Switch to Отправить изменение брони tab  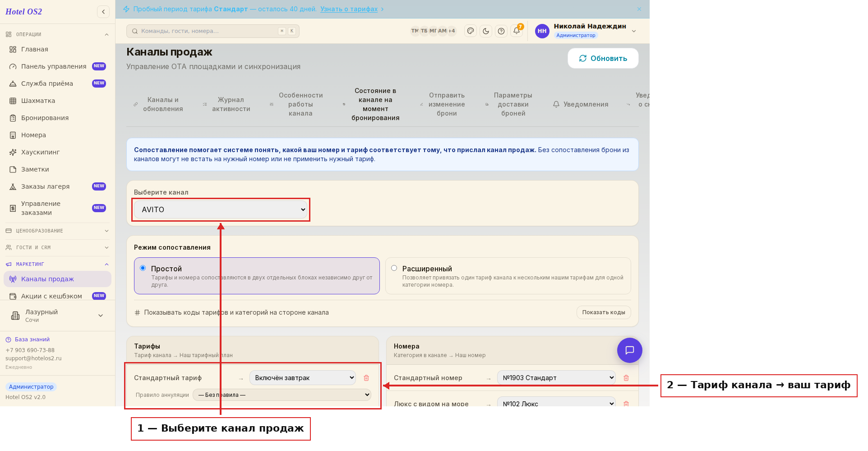point(443,104)
